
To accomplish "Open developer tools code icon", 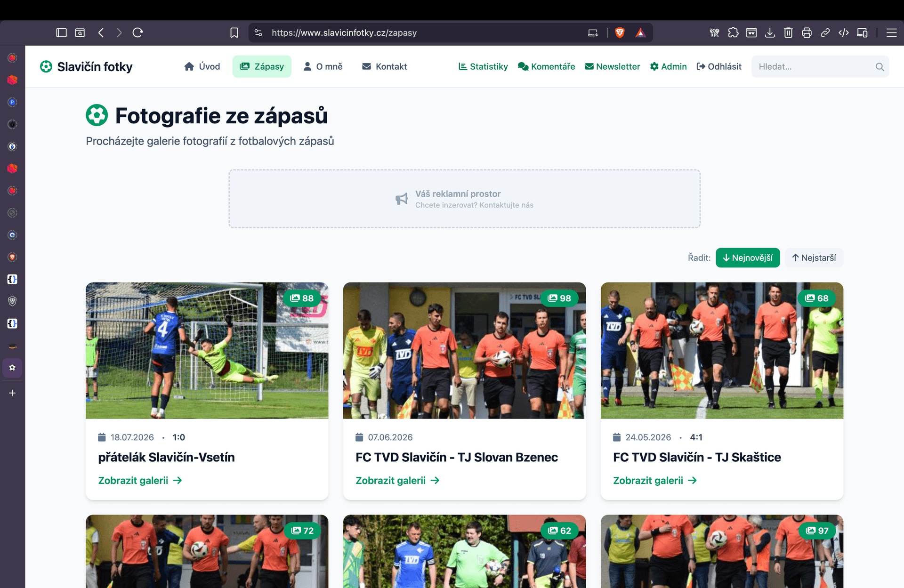I will tap(844, 32).
